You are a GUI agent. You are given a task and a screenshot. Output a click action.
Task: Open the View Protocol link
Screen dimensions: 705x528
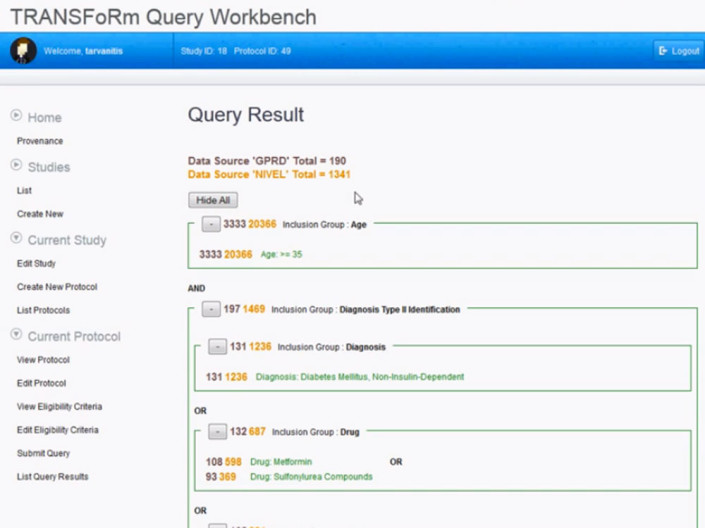(43, 360)
